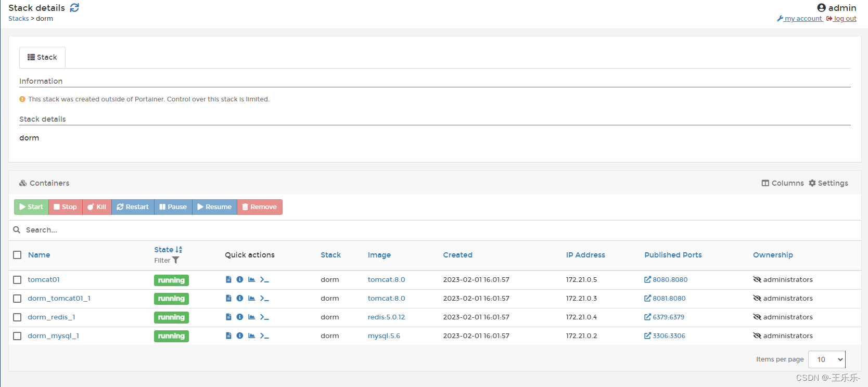Open the Items per page dropdown
Viewport: 868px width, 387px height.
pyautogui.click(x=827, y=359)
